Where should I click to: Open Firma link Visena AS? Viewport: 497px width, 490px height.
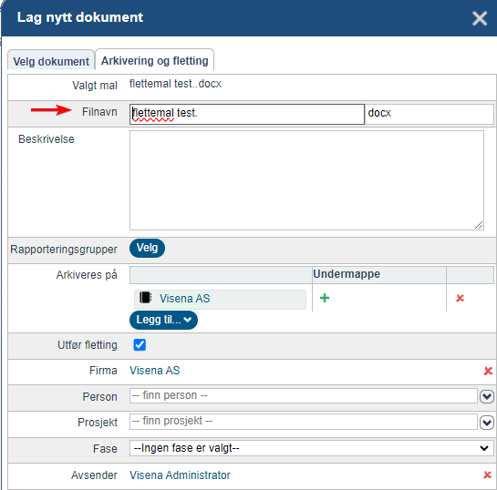tap(155, 371)
